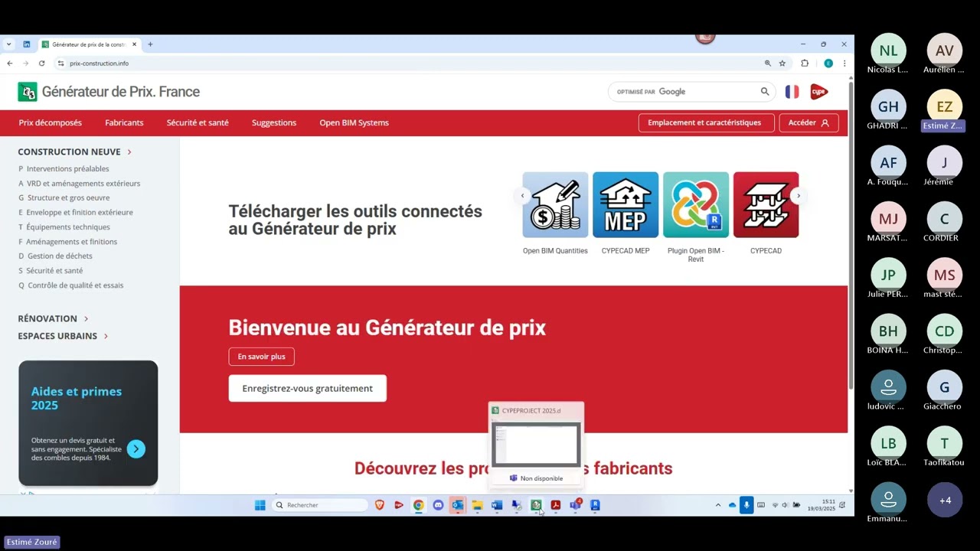Open the Windows Start menu
Screen dimensions: 980x551
[x=260, y=505]
